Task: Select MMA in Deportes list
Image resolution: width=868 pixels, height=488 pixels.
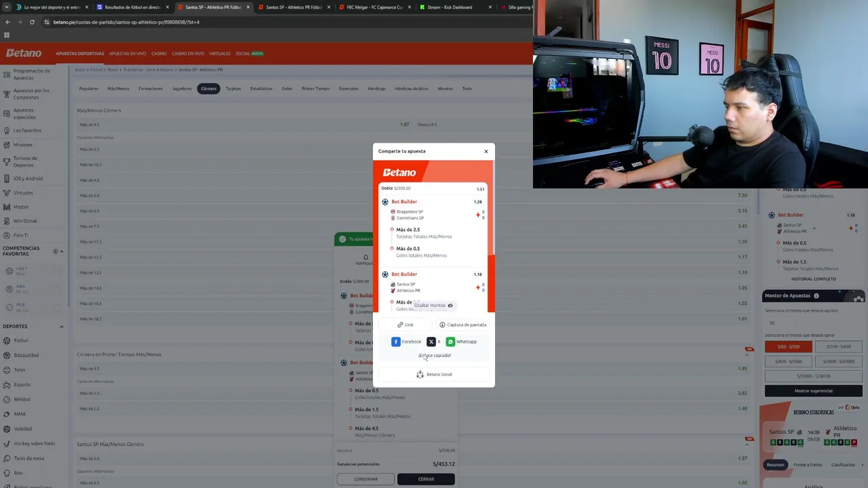Action: tap(20, 414)
